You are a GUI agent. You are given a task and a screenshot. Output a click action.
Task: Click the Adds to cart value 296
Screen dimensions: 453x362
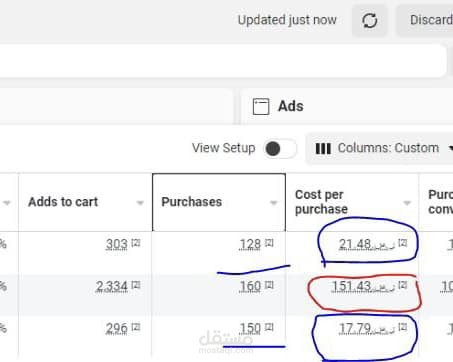[117, 329]
